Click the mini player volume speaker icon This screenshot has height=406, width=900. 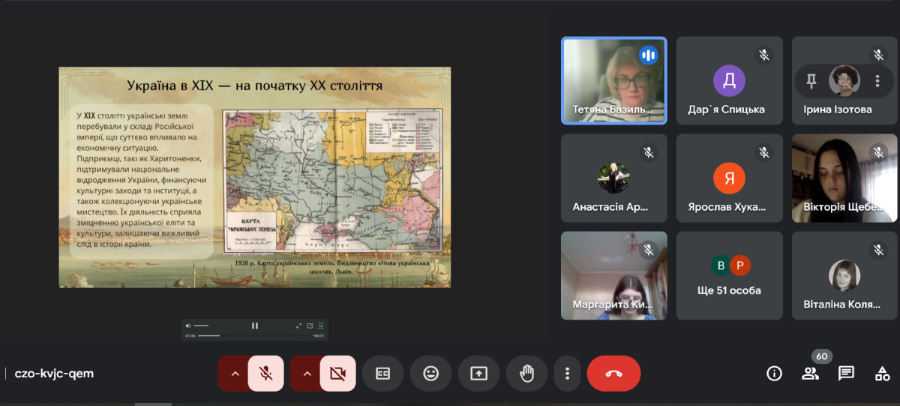pyautogui.click(x=188, y=326)
